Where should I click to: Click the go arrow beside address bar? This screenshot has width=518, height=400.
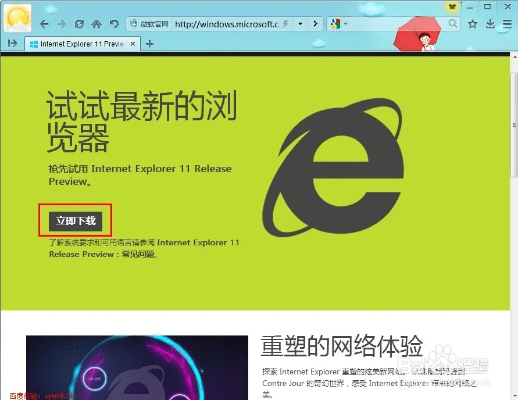pos(315,24)
